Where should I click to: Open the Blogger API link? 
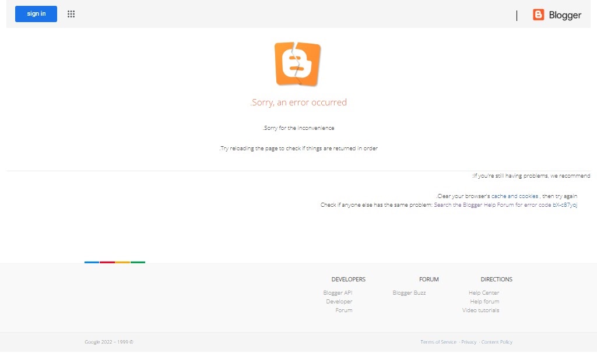pos(338,293)
